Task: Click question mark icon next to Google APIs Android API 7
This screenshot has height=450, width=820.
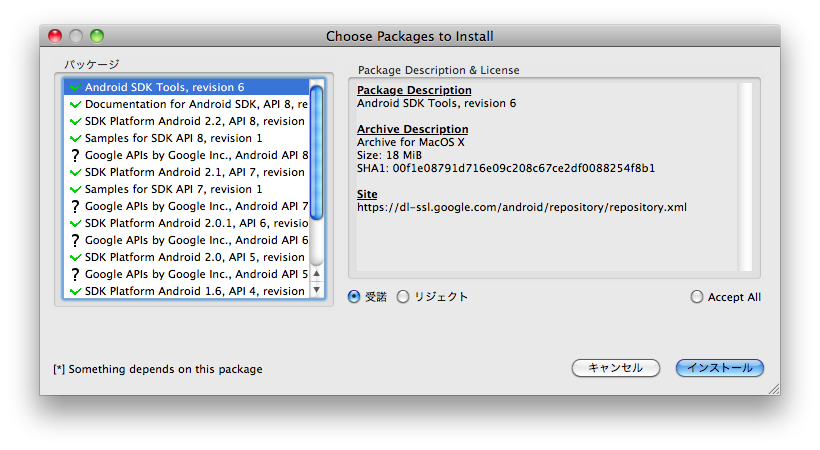Action: (x=75, y=207)
